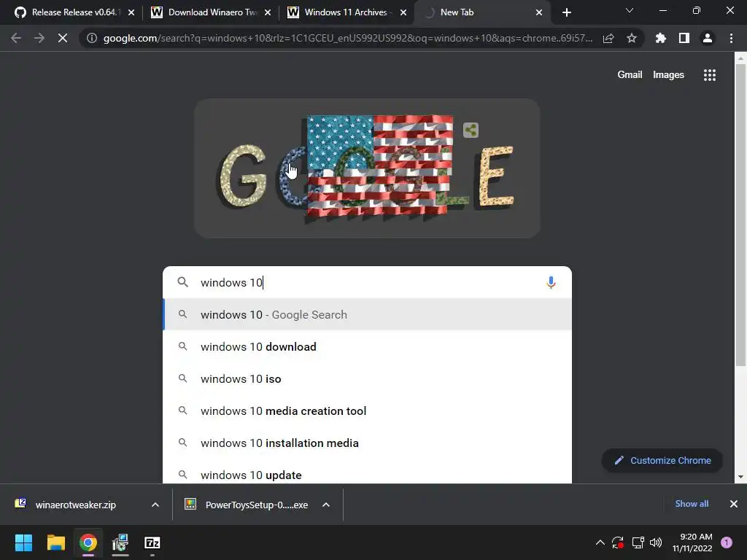
Task: Open the installer icon in taskbar
Action: point(120,542)
